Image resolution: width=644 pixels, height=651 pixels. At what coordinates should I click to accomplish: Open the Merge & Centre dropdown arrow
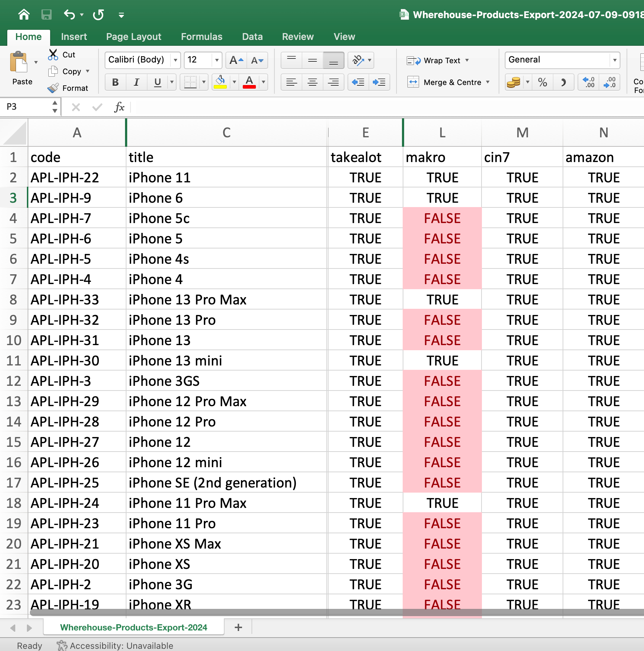(x=488, y=82)
